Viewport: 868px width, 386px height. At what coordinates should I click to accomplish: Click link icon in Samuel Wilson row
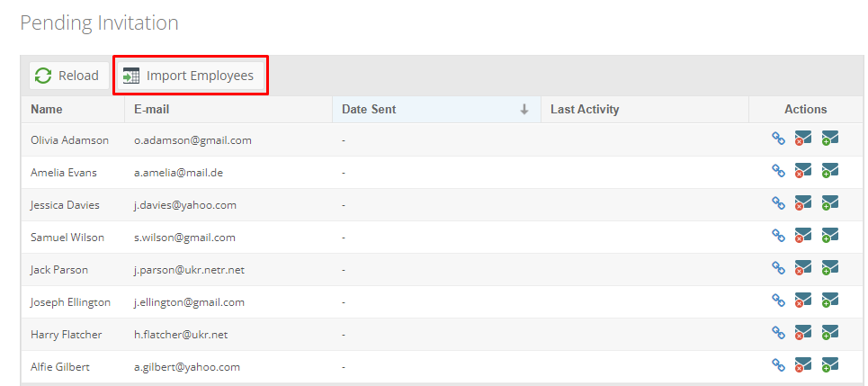click(778, 236)
